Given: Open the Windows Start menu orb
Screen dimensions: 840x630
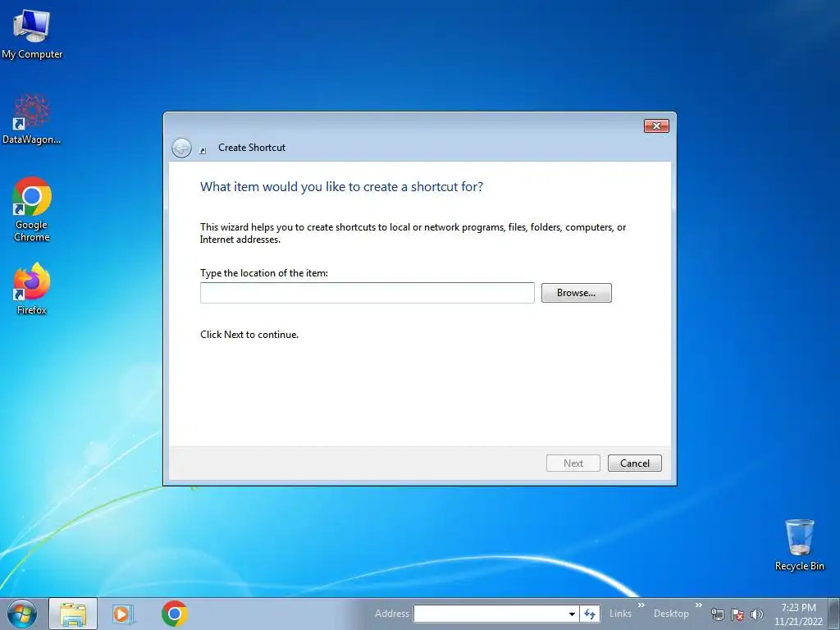Looking at the screenshot, I should click(x=21, y=614).
